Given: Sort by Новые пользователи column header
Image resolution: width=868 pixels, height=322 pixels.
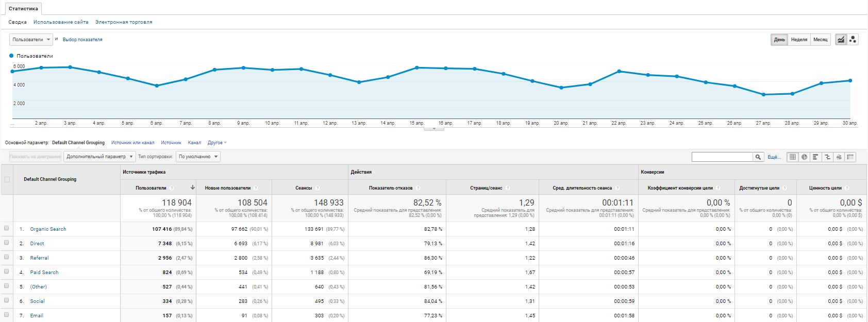Looking at the screenshot, I should 228,188.
